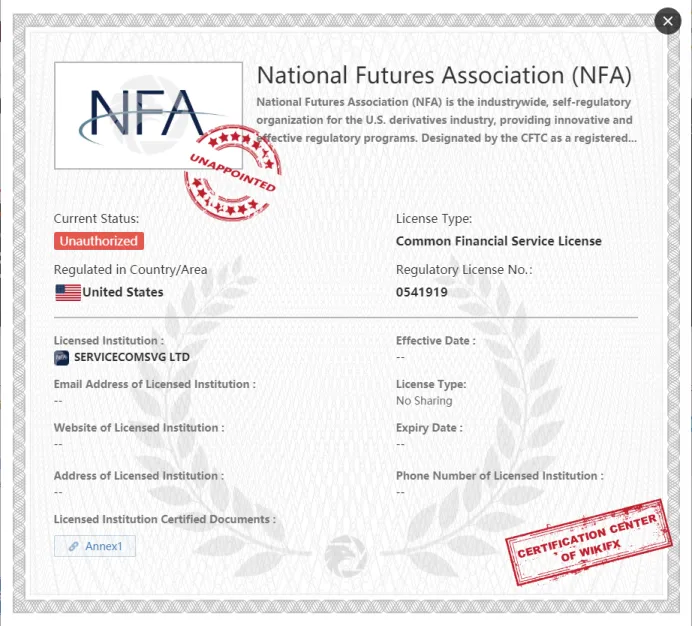Open the Annex1 certified document link

(95, 546)
